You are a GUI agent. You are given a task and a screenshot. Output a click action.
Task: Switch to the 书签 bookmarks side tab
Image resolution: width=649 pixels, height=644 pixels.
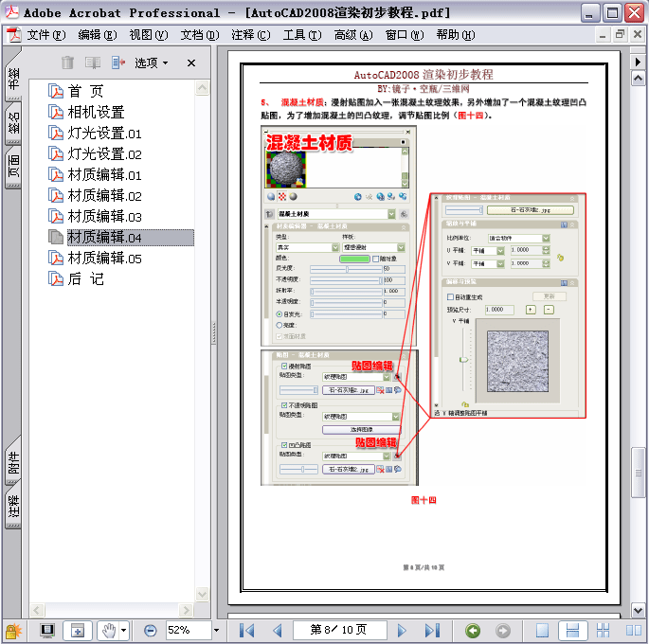tap(13, 79)
